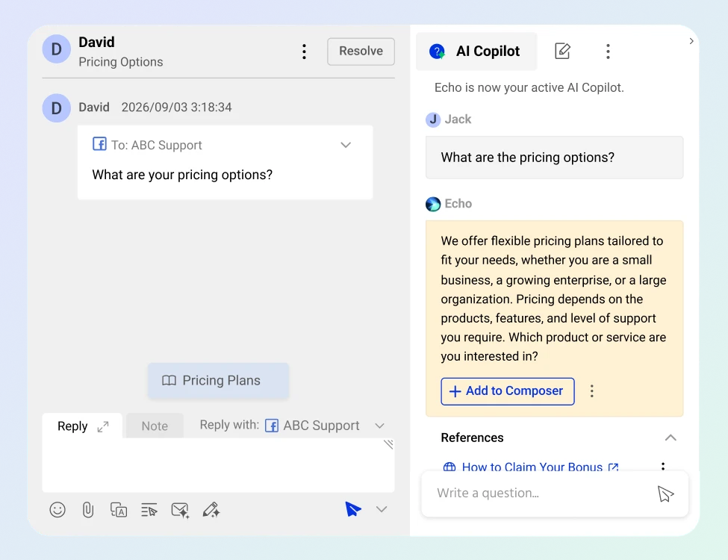Click the Pricing Options conversation subject
Image resolution: width=728 pixels, height=560 pixels.
coord(121,62)
